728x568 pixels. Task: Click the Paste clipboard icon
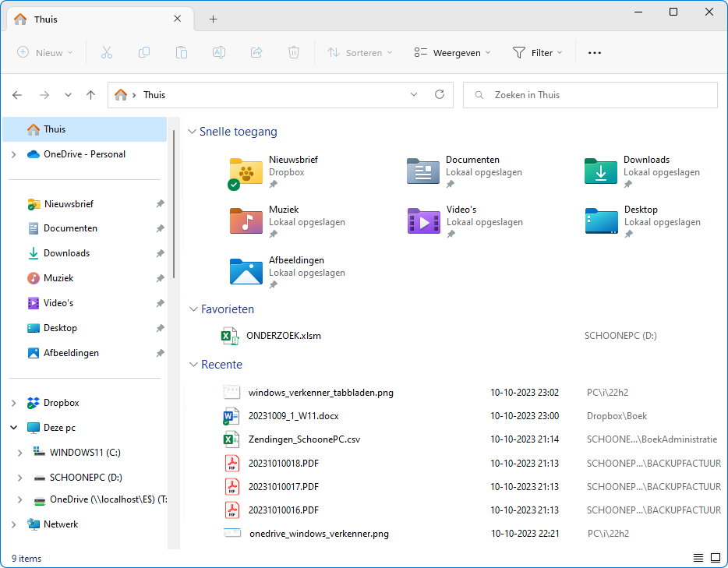[182, 52]
